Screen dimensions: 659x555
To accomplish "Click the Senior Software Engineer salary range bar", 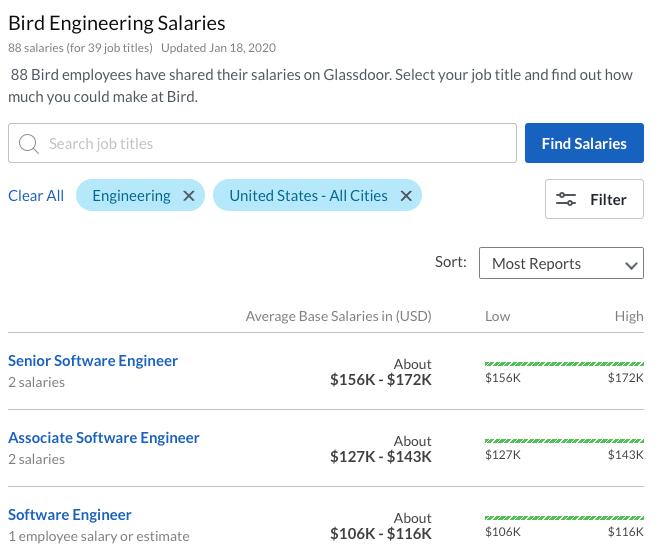I will (x=564, y=364).
